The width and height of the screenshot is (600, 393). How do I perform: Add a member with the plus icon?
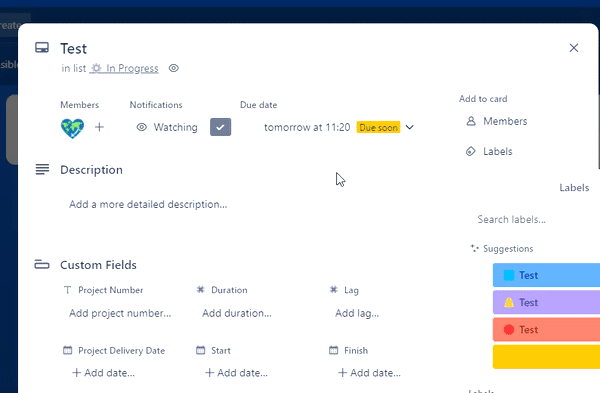(99, 127)
